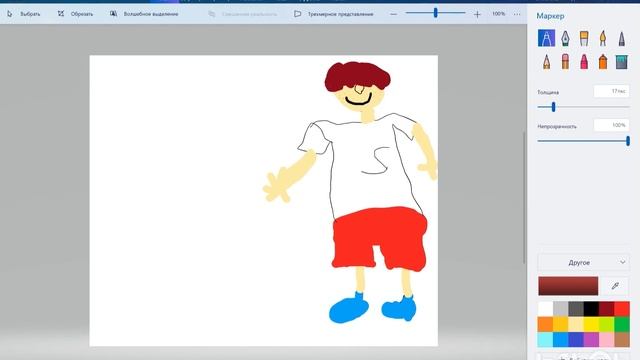Image resolution: width=640 pixels, height=360 pixels.
Task: Click the Толщина thickness value field
Action: 611,91
